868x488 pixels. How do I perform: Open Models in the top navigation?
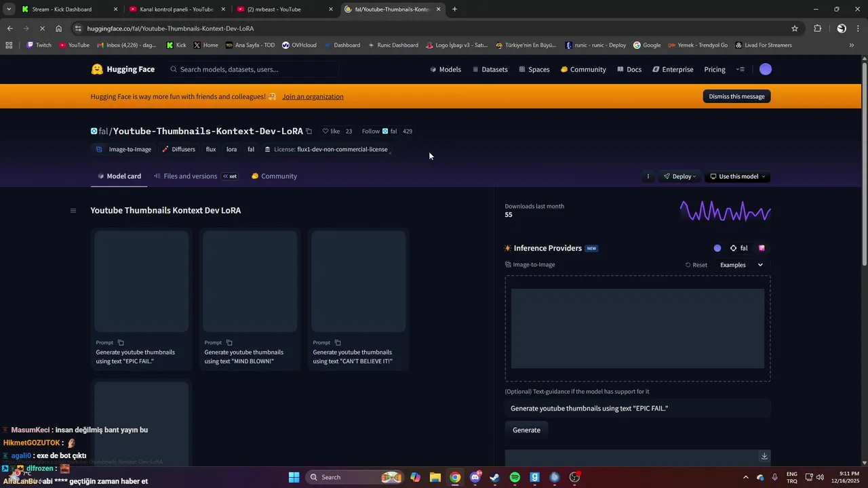446,69
